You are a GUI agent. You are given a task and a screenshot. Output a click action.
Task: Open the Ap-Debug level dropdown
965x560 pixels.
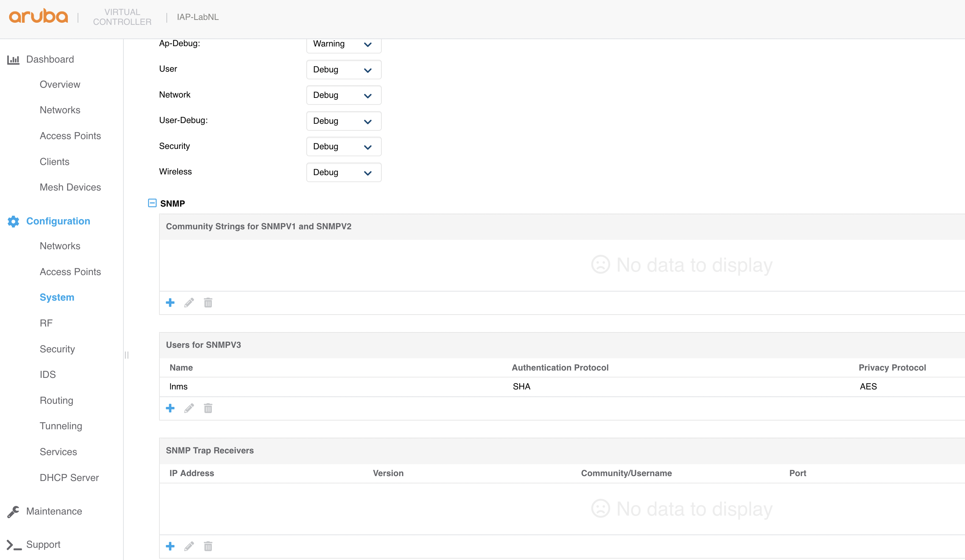coord(343,44)
